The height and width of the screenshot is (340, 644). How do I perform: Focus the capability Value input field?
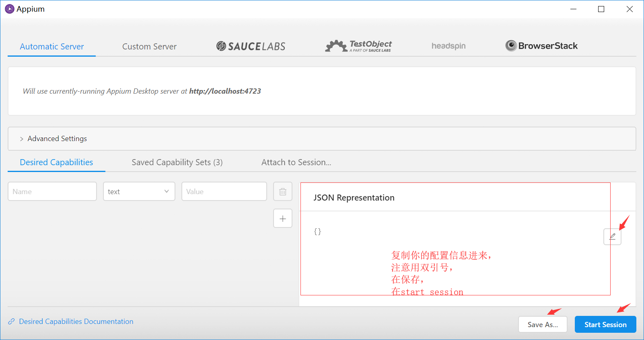click(x=224, y=191)
